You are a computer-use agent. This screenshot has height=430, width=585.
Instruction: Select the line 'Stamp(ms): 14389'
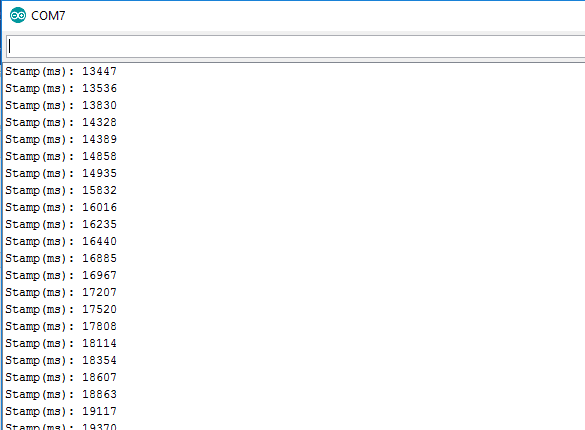click(x=61, y=139)
